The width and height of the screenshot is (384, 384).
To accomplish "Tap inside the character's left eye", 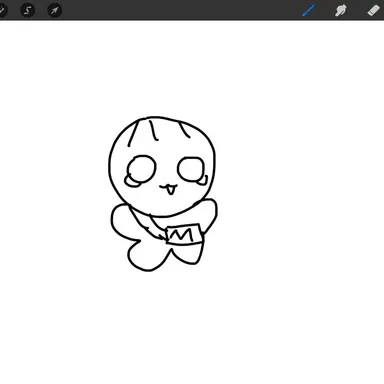I will [x=142, y=168].
